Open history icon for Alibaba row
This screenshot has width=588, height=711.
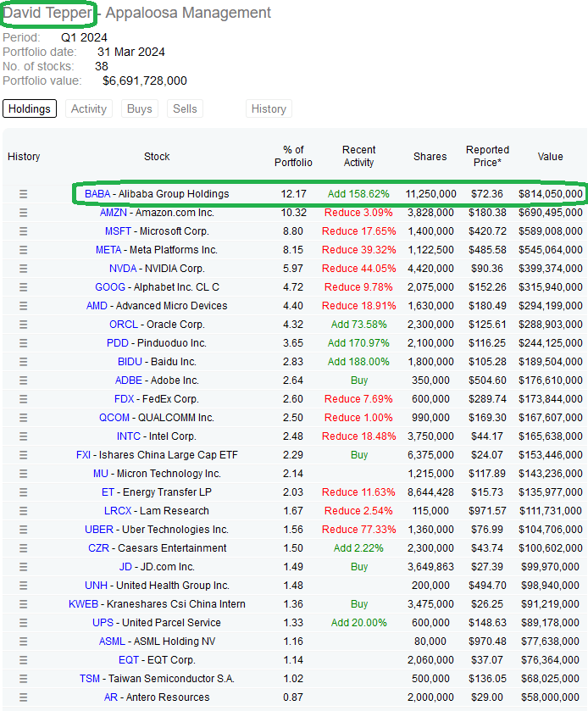24,194
